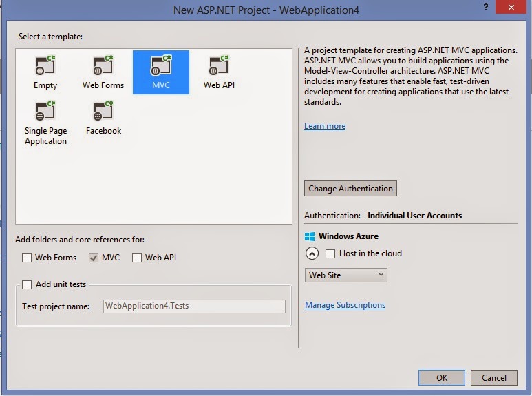Viewport: 532px width, 396px height.
Task: Click the Test project name label
Action: coord(56,306)
